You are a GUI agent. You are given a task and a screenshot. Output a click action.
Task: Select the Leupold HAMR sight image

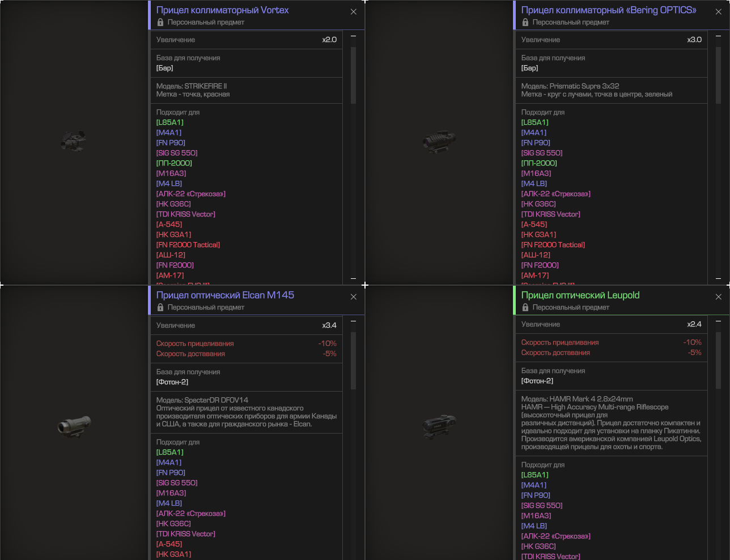(x=439, y=426)
